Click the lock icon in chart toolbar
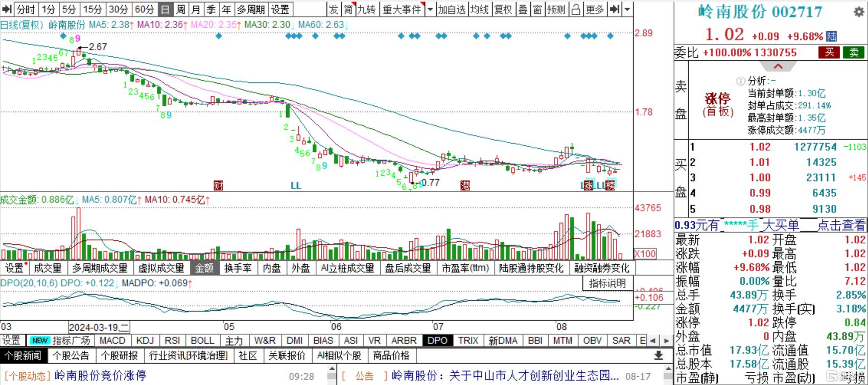 [576, 9]
